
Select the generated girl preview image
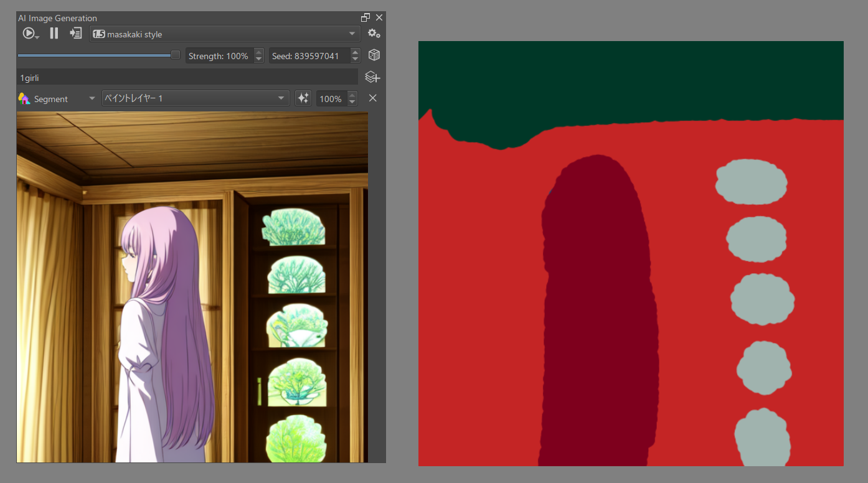pyautogui.click(x=192, y=287)
